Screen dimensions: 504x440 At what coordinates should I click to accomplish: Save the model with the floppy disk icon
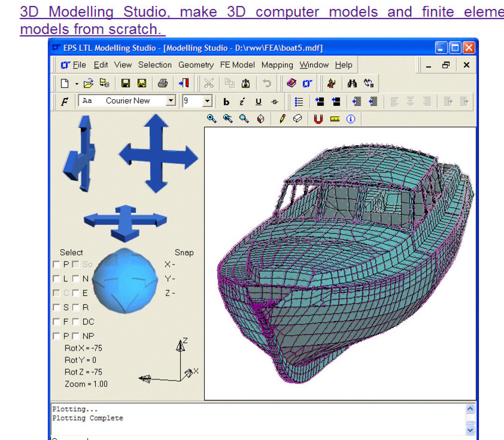126,83
